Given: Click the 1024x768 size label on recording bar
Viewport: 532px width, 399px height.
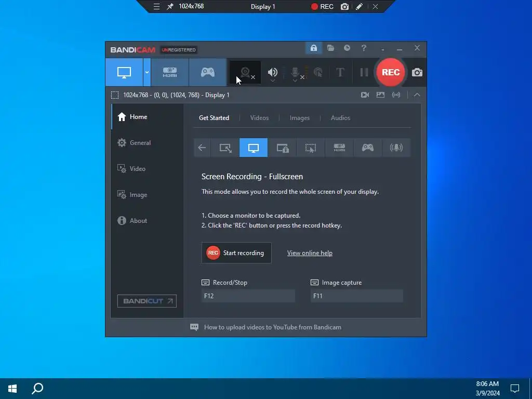Looking at the screenshot, I should (x=191, y=6).
